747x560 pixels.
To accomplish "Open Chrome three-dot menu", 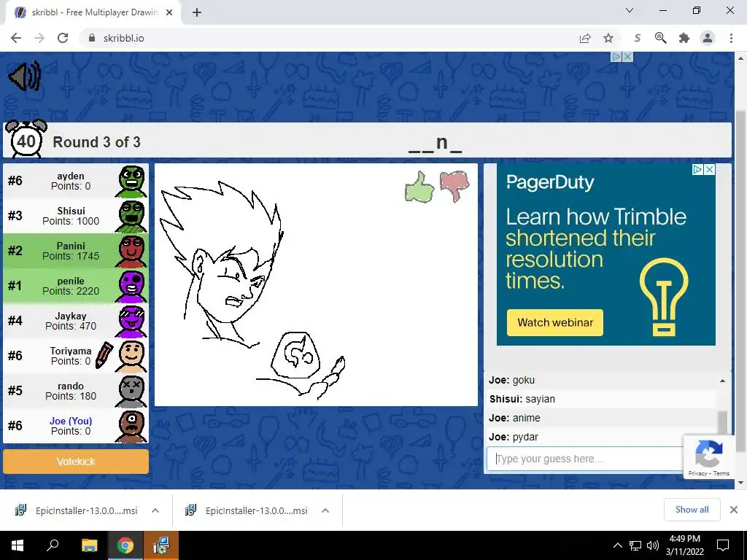I will tap(731, 38).
